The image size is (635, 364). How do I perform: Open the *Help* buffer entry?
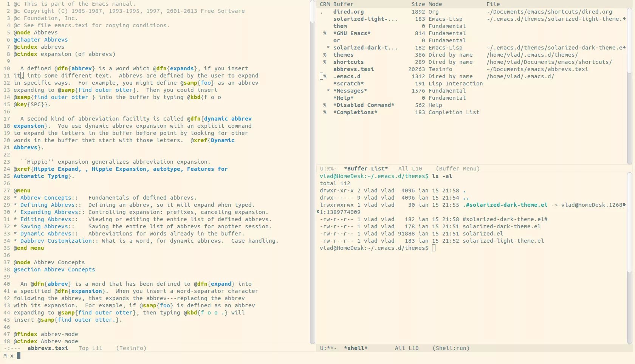(343, 98)
